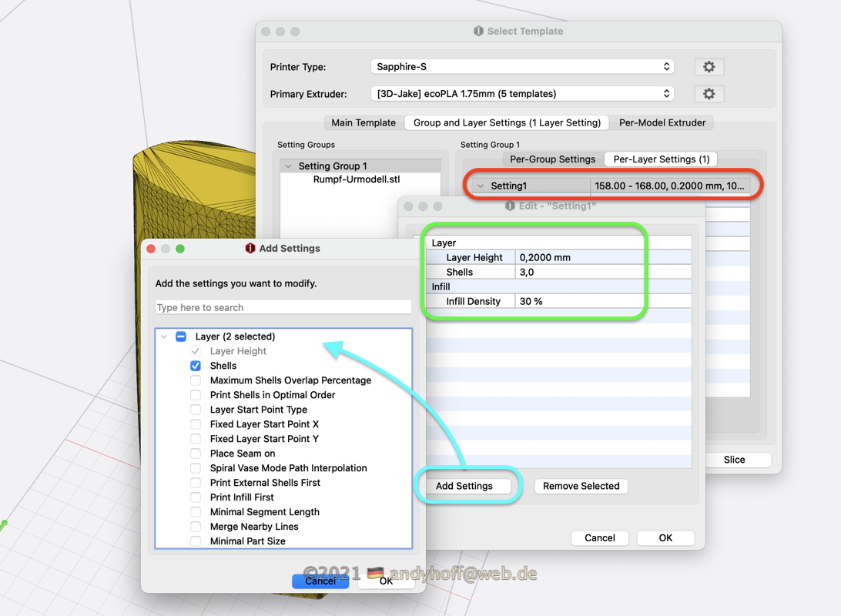Switch to Per-Group Settings tab
841x616 pixels.
click(x=552, y=159)
